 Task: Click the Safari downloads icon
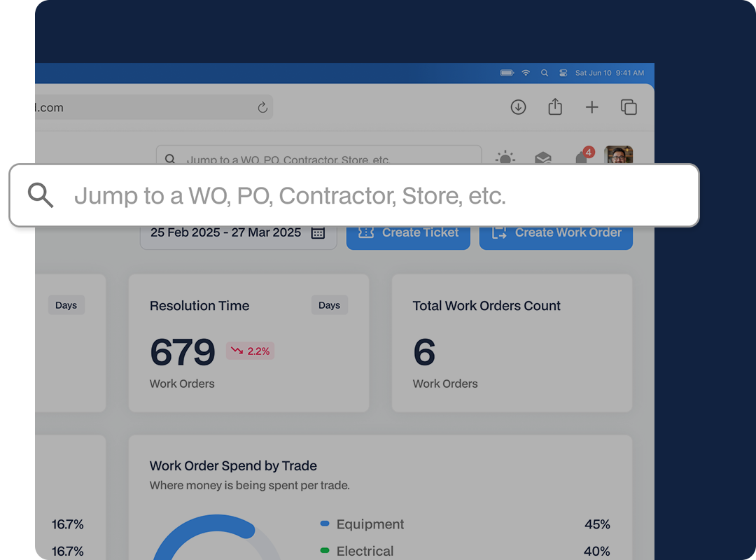(x=518, y=107)
